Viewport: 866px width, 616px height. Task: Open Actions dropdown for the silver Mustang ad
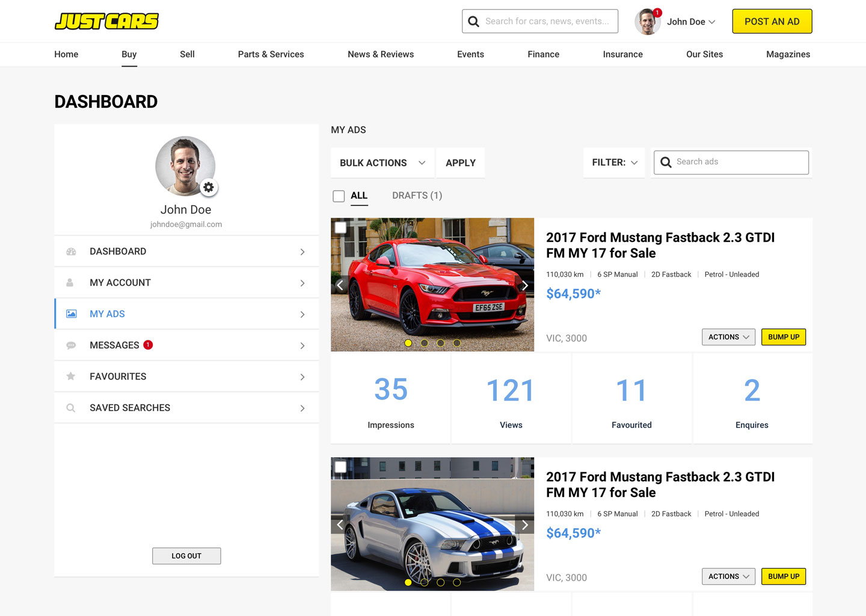728,576
